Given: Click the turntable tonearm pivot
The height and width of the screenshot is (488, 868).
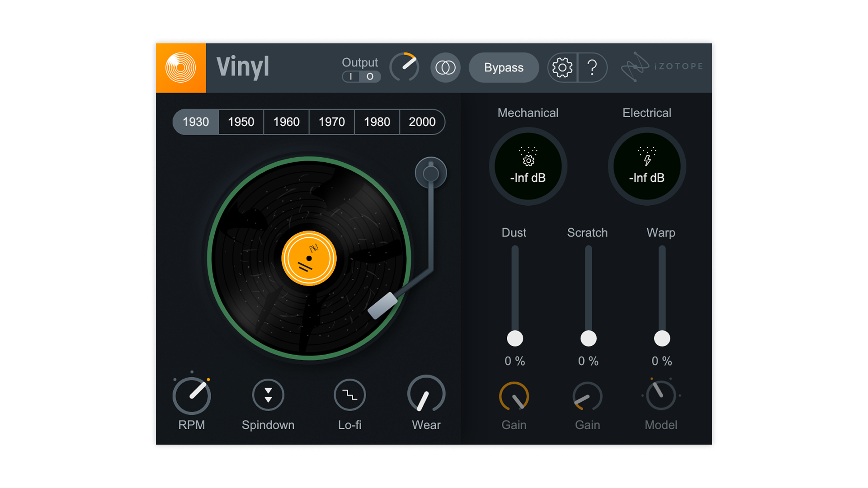Looking at the screenshot, I should coord(431,173).
